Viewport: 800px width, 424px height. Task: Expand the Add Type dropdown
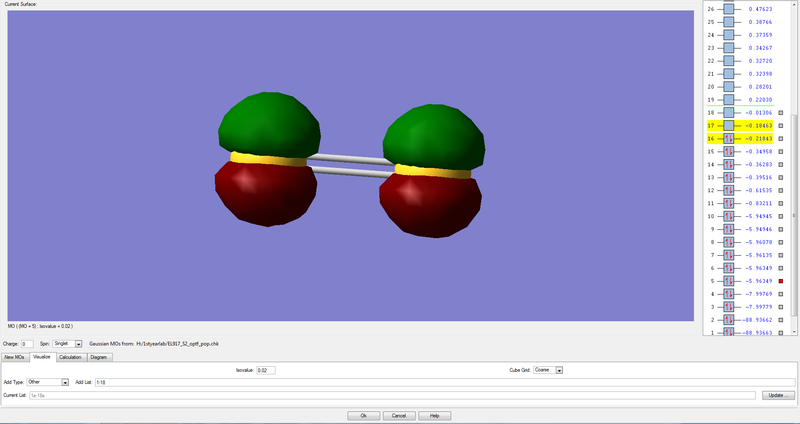click(65, 382)
